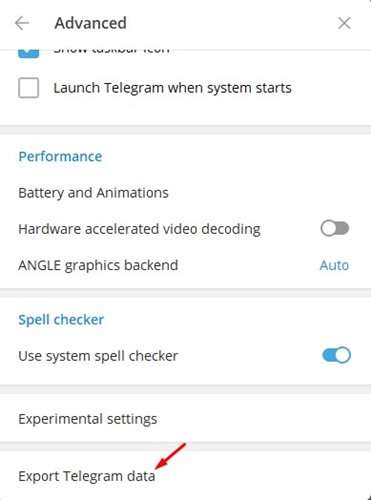The width and height of the screenshot is (371, 500).
Task: Open ANGLE graphics backend options
Action: [x=185, y=265]
